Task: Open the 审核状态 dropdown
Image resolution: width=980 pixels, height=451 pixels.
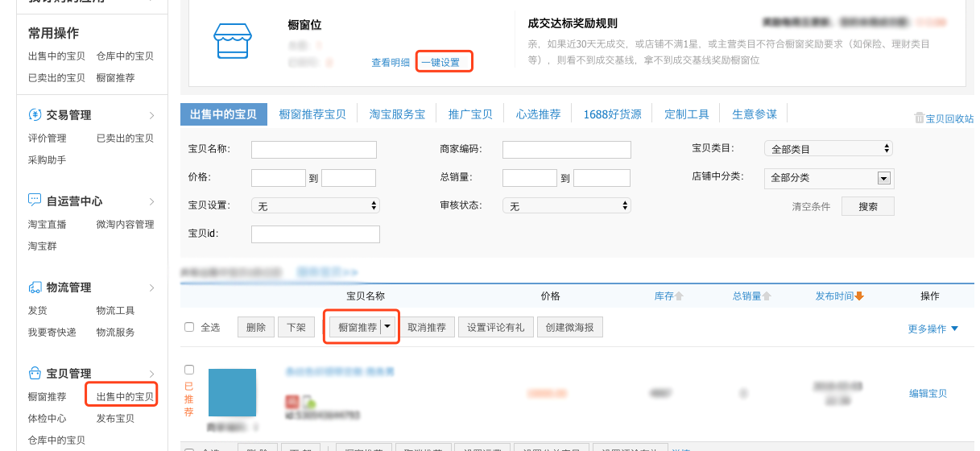Action: tap(566, 206)
